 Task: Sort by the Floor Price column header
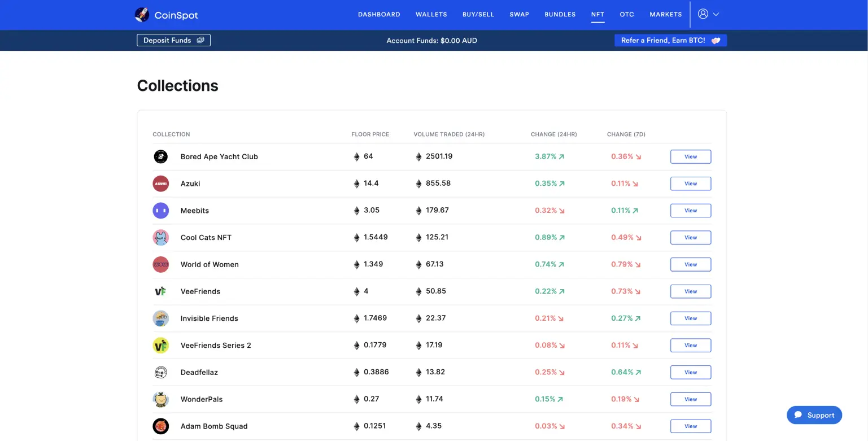point(370,134)
